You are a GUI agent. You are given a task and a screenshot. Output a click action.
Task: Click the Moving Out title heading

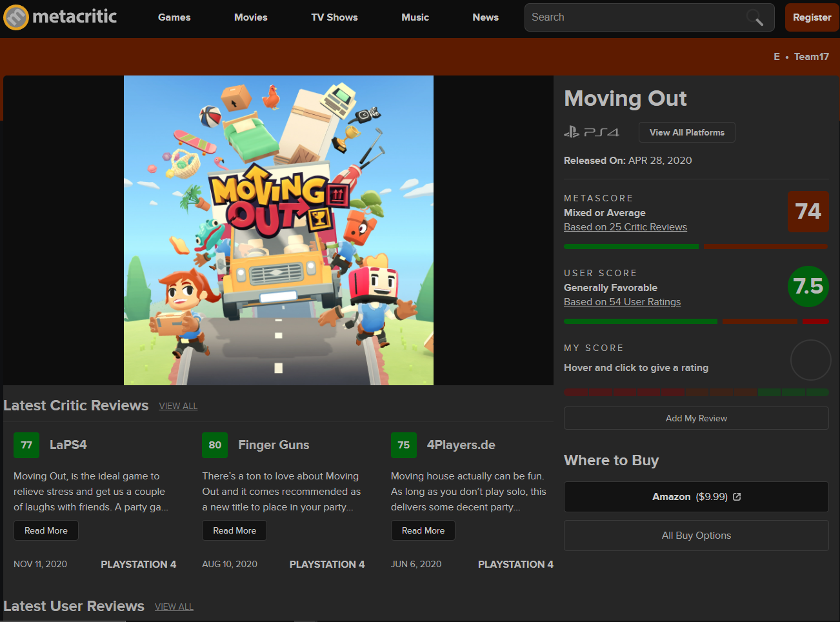625,99
